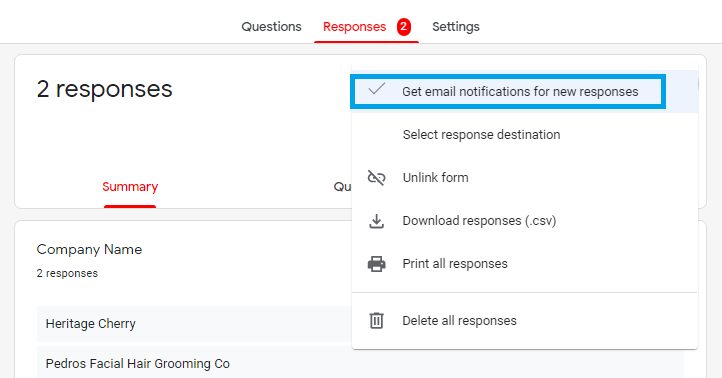The image size is (722, 378).
Task: Choose Delete all responses
Action: tap(524, 320)
